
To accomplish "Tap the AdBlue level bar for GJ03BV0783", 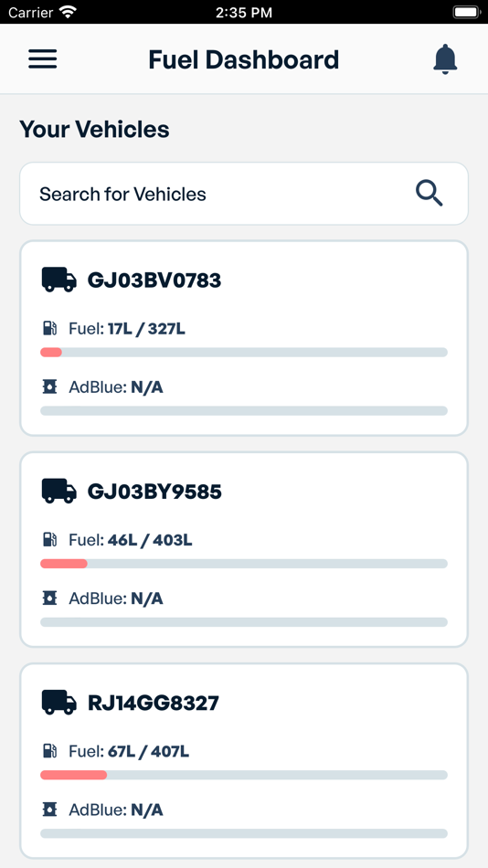I will (244, 411).
